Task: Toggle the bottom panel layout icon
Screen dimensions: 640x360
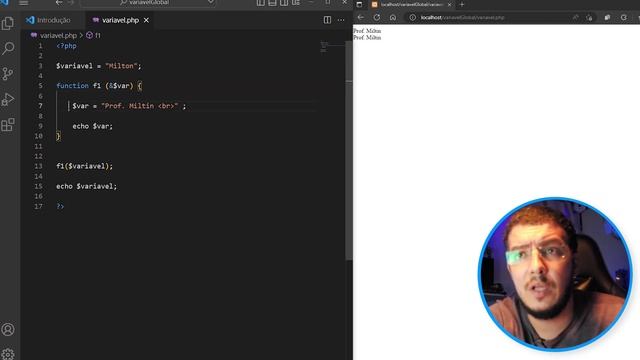Action: (272, 3)
